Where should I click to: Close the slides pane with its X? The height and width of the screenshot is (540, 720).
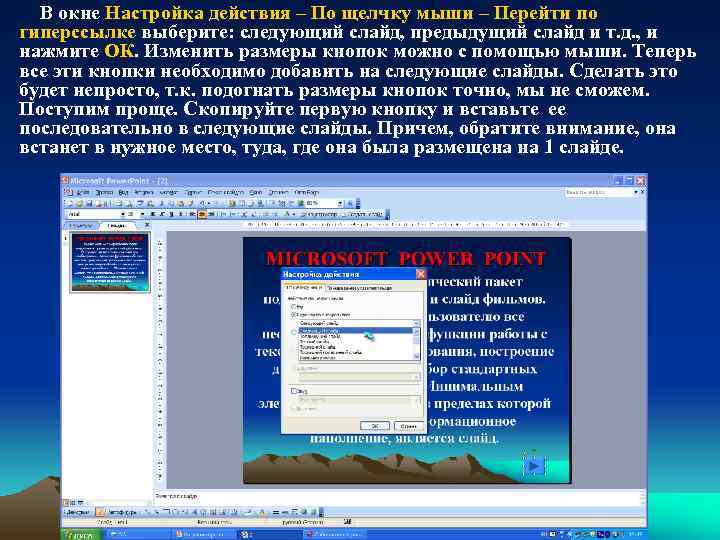click(x=147, y=225)
